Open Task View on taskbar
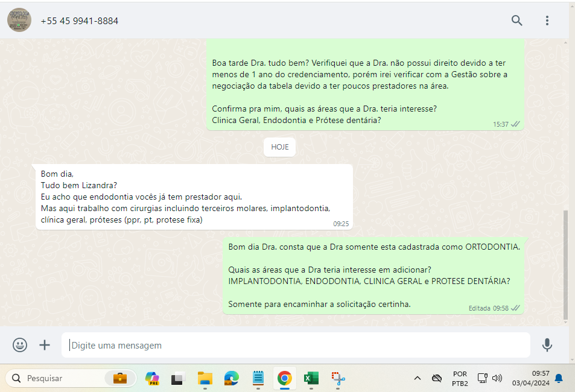 point(178,379)
